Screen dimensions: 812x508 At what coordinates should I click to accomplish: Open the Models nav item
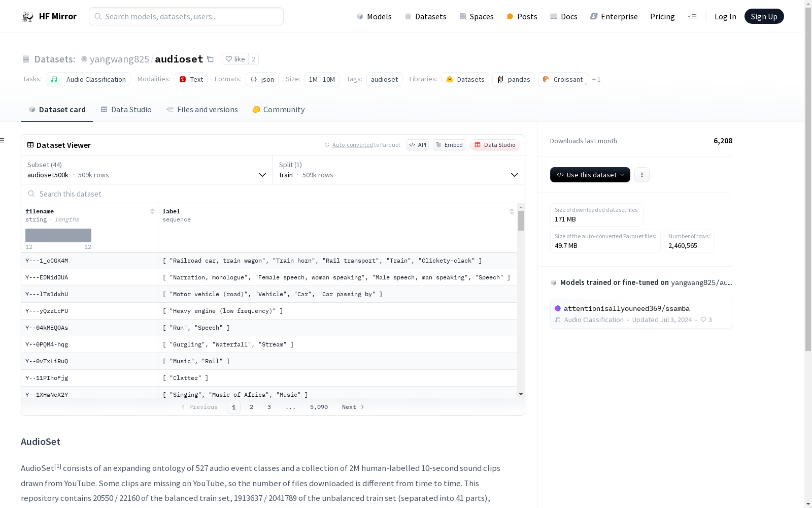[374, 16]
